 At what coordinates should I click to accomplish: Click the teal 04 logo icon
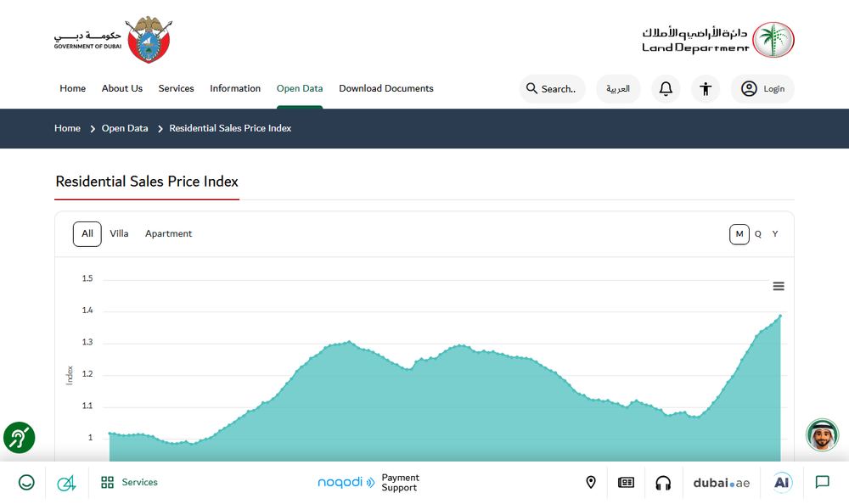[66, 482]
